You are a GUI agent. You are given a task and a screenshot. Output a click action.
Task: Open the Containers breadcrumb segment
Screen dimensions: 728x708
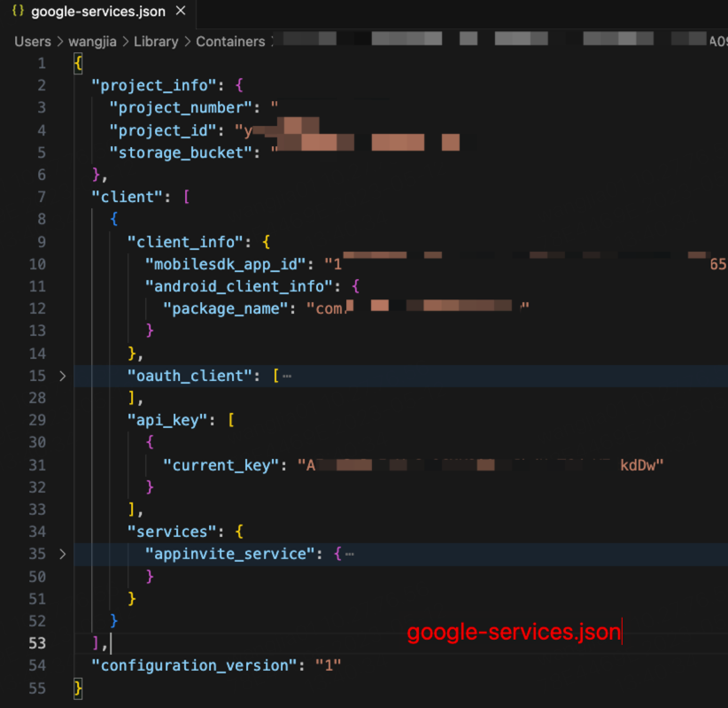[230, 42]
